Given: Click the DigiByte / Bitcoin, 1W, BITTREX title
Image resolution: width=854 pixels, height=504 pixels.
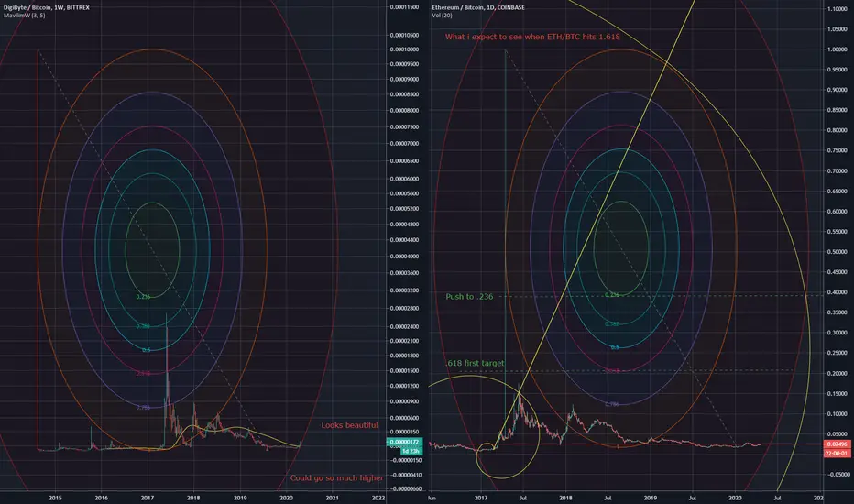Looking at the screenshot, I should tap(47, 7).
